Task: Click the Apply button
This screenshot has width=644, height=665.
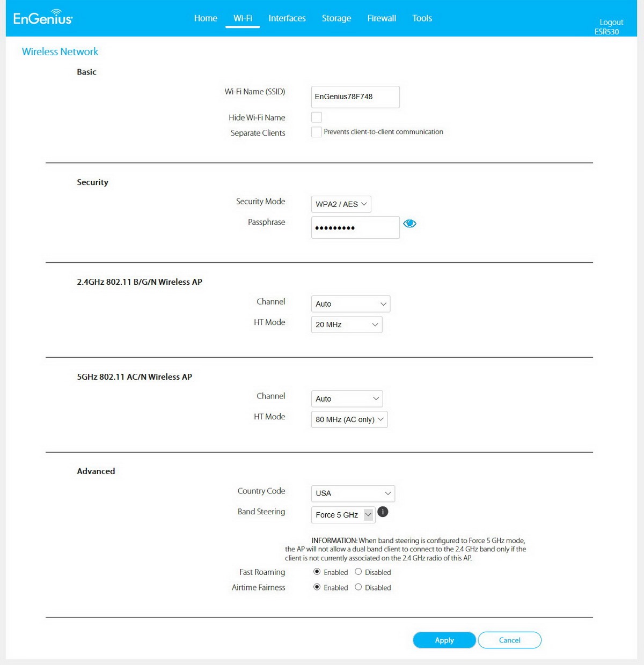Action: tap(444, 640)
